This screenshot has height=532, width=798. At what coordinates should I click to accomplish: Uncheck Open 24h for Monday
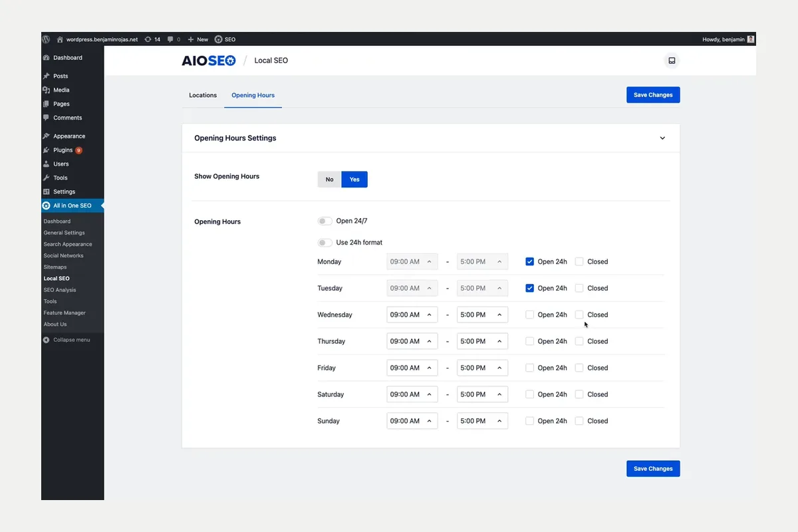tap(529, 261)
